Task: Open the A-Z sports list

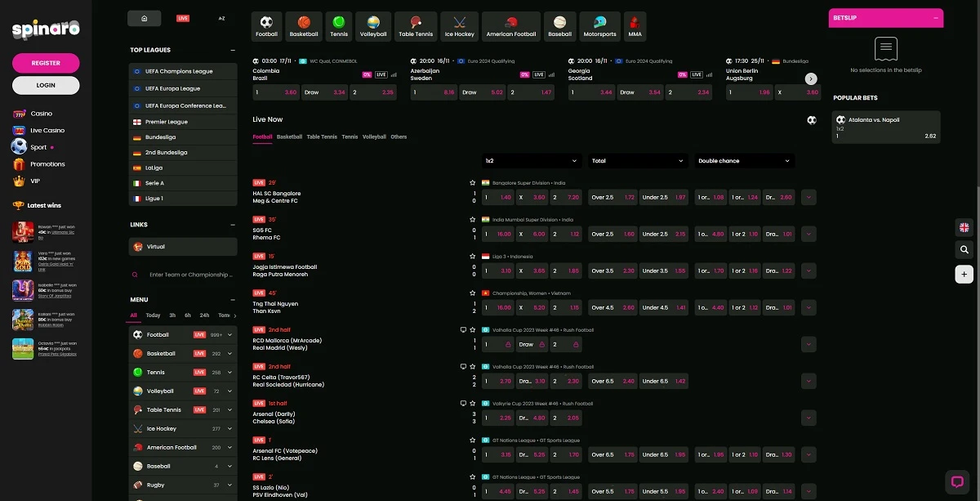Action: click(x=221, y=18)
